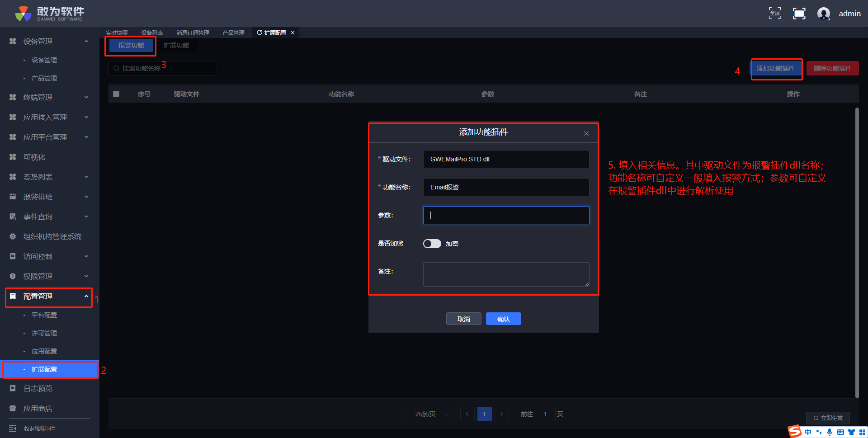Click the Sogou input method S icon
Viewport: 868px width, 438px height.
tap(794, 432)
